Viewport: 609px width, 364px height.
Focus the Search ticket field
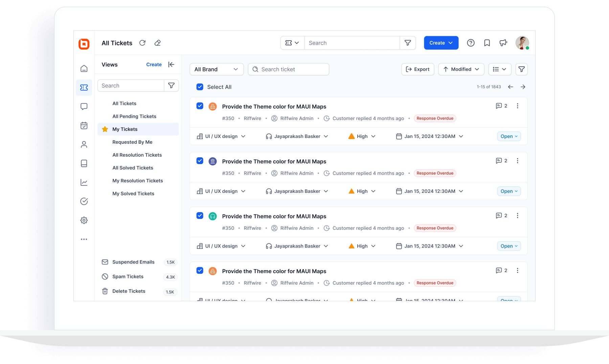pyautogui.click(x=289, y=69)
